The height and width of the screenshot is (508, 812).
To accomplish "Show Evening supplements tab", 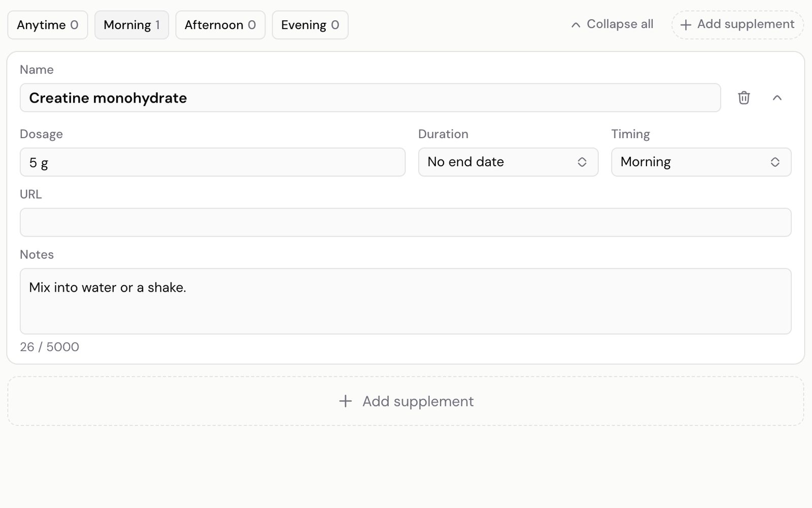I will click(310, 25).
